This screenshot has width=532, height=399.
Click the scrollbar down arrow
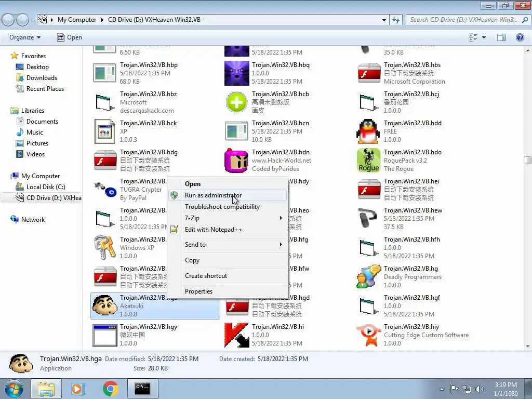coord(527,347)
